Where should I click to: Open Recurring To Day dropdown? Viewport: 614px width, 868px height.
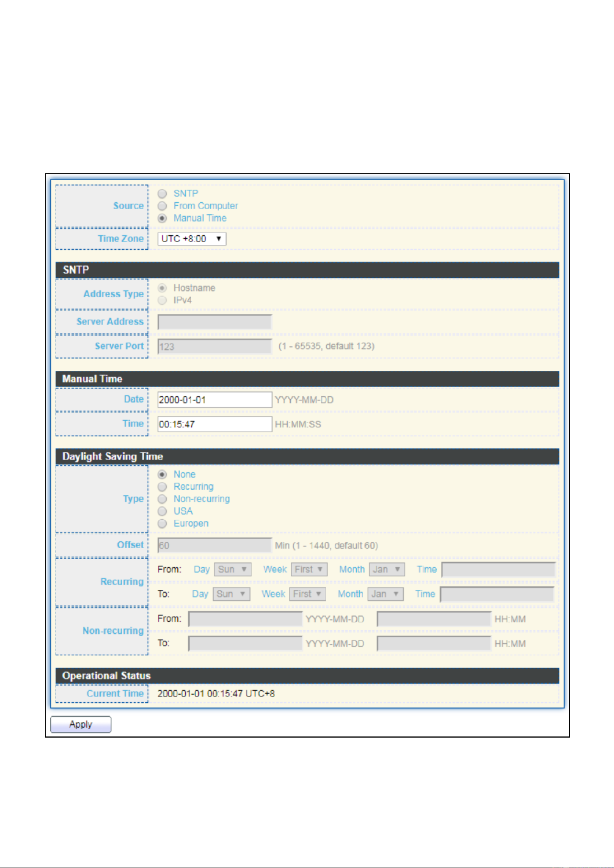pos(232,594)
